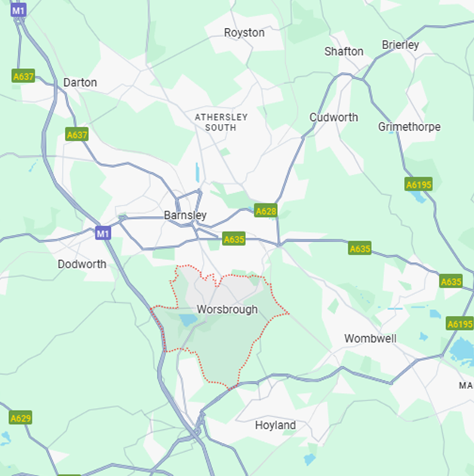The image size is (474, 476).
Task: Click the Barnsley town label
Action: [x=185, y=215]
